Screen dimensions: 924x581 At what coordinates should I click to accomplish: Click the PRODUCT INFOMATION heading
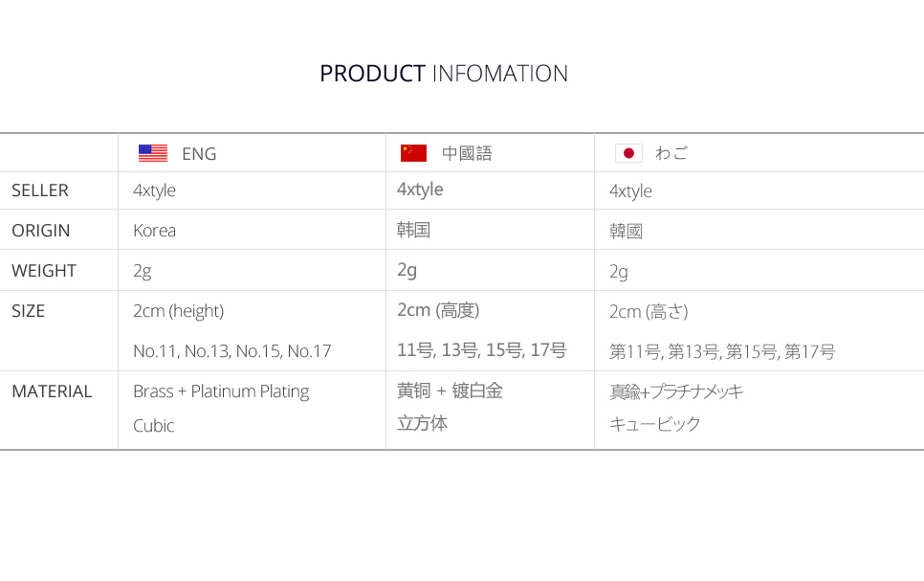coord(444,74)
